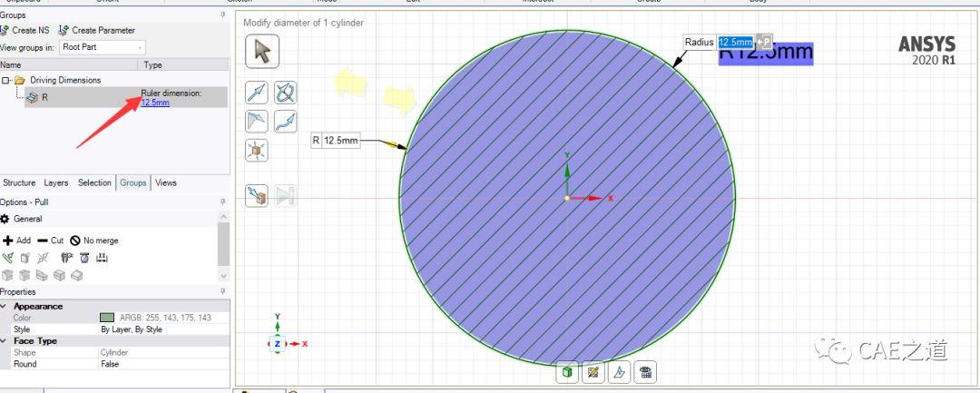
Task: Enable the Add pull mode
Action: pos(17,241)
